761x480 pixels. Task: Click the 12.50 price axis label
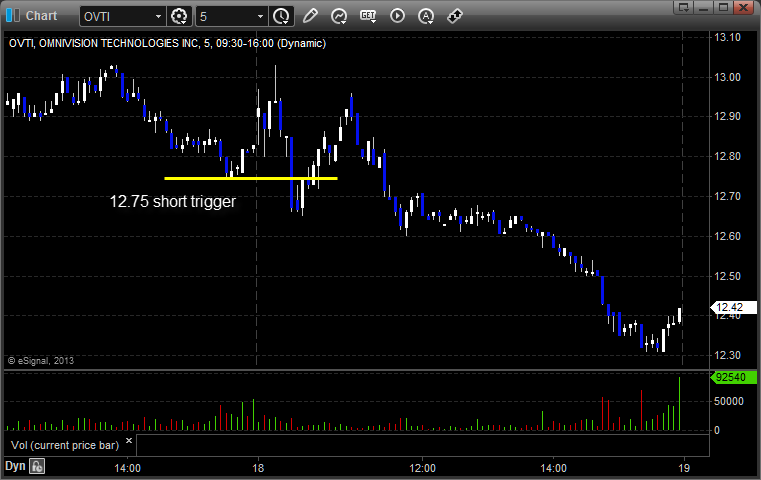728,276
